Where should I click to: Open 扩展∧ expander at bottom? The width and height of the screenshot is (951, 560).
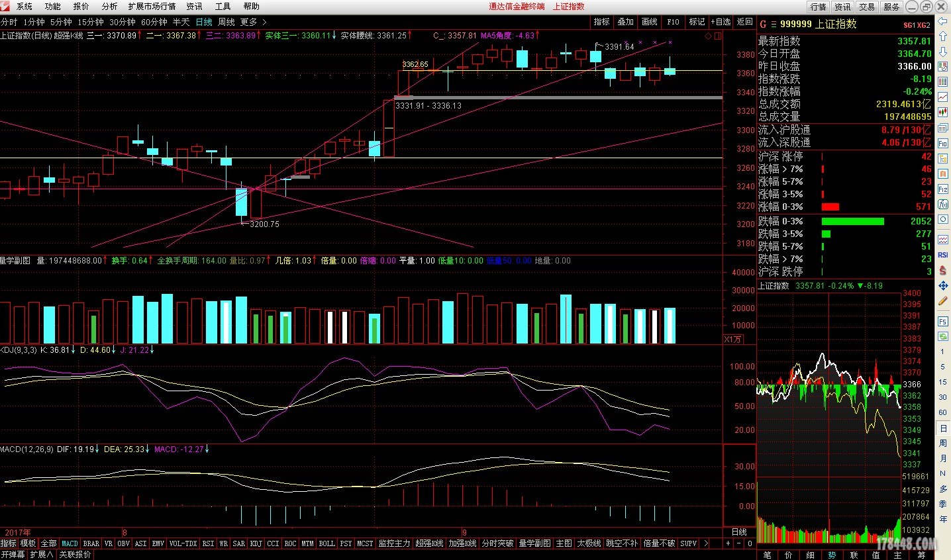pos(41,555)
